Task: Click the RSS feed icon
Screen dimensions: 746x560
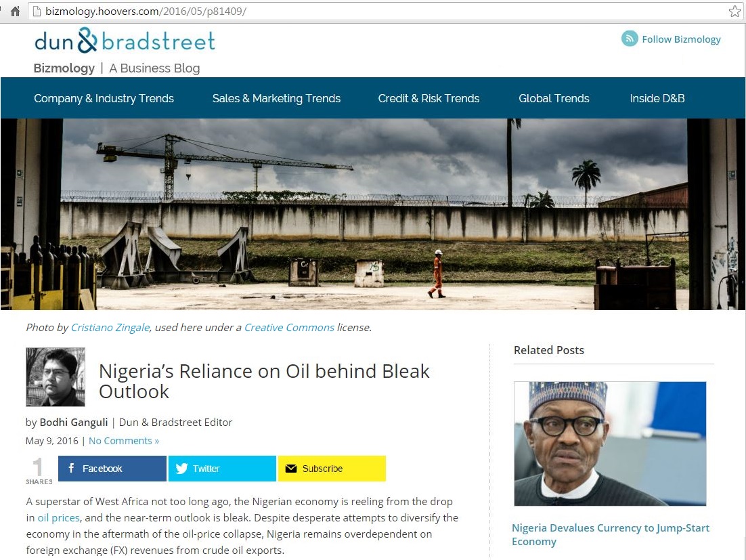Action: (630, 39)
